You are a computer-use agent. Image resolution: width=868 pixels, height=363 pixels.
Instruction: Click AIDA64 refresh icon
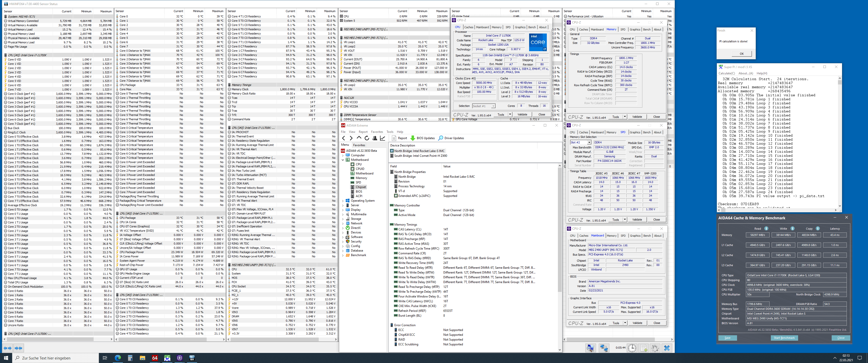367,138
